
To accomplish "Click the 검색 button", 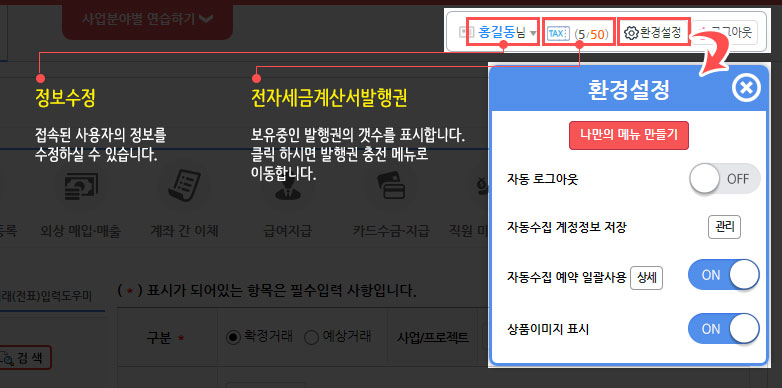I will coord(25,358).
